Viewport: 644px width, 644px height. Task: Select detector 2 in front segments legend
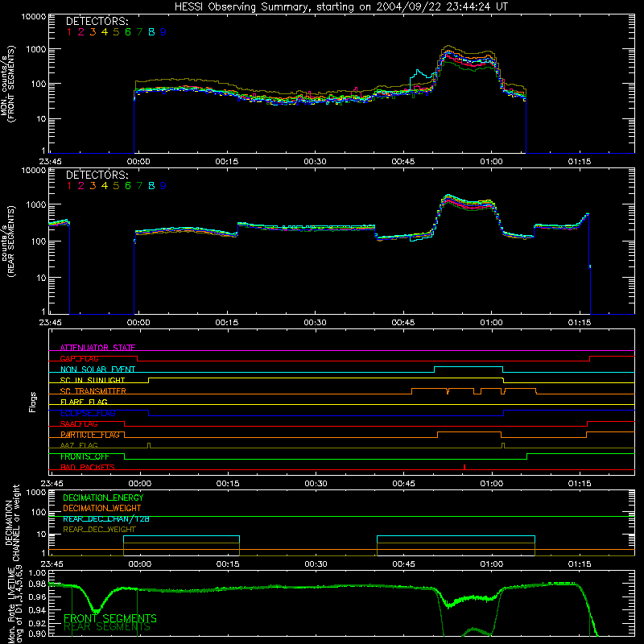click(x=81, y=32)
